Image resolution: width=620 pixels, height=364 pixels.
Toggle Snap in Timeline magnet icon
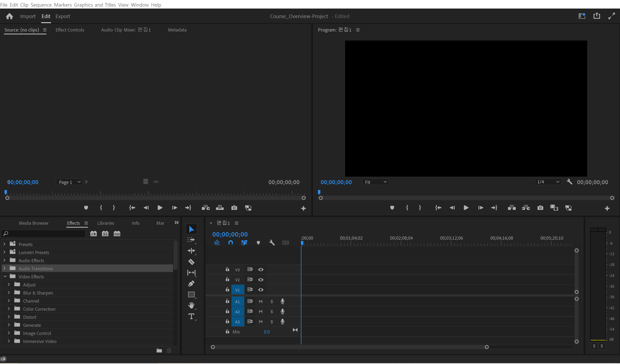click(231, 243)
